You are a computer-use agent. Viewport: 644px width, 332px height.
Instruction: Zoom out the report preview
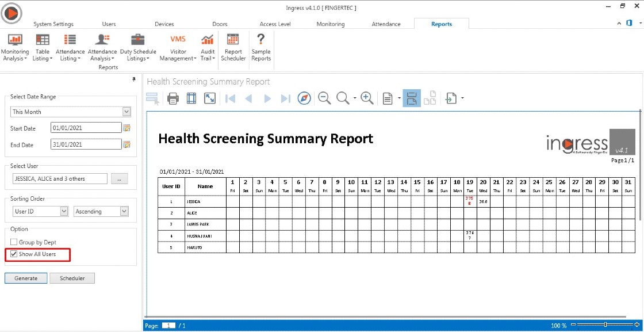(x=324, y=98)
